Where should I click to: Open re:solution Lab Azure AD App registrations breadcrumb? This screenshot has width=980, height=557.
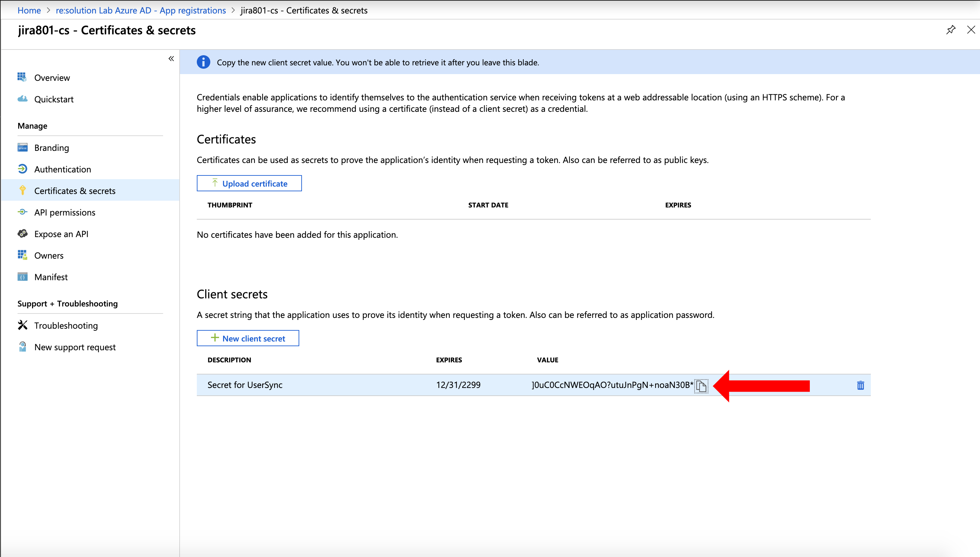tap(141, 10)
